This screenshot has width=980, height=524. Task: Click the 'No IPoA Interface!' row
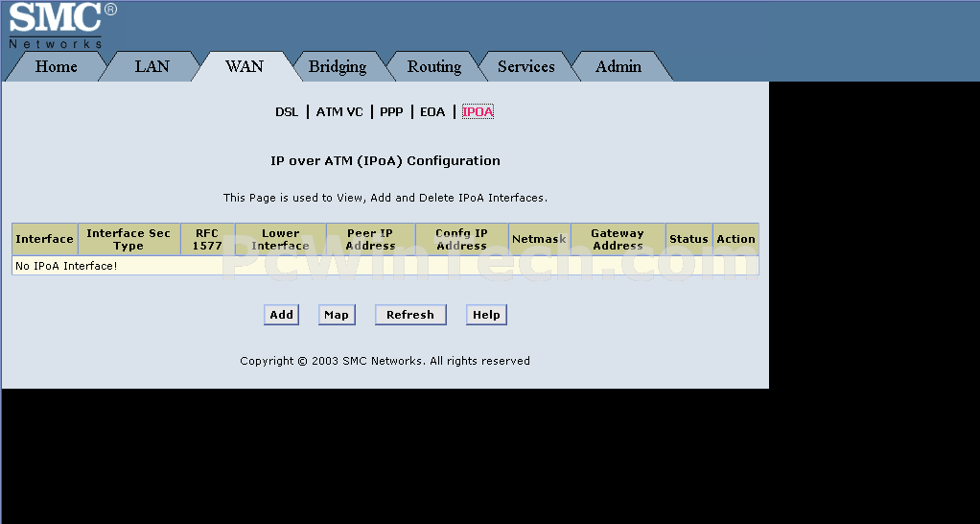tap(385, 266)
